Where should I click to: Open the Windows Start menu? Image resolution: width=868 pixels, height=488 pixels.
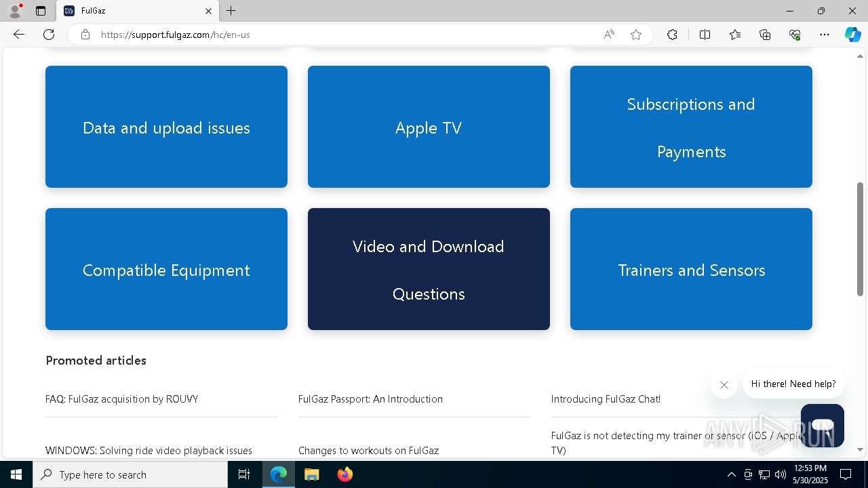pyautogui.click(x=16, y=474)
